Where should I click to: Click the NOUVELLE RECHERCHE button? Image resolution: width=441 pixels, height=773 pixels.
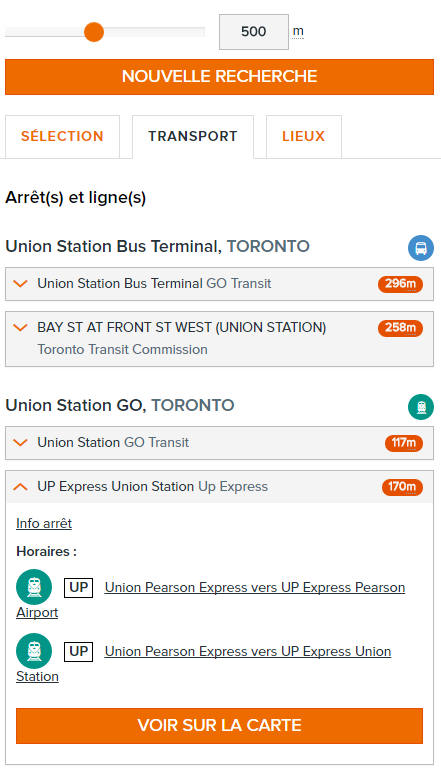point(219,77)
